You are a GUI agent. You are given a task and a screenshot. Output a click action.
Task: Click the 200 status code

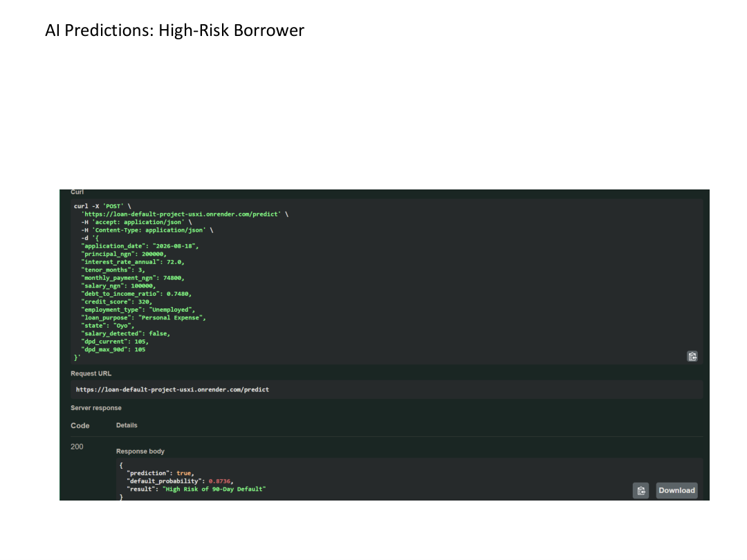point(77,447)
